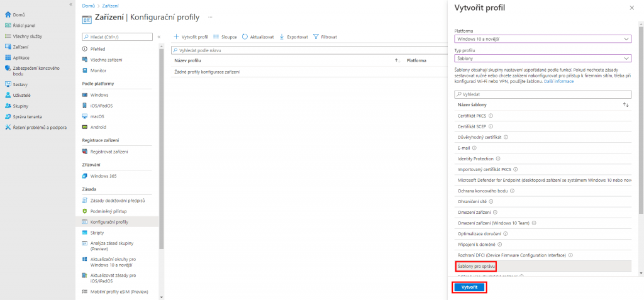Image resolution: width=644 pixels, height=300 pixels.
Task: Click info icon next to Certifikát PKCS
Action: (491, 116)
